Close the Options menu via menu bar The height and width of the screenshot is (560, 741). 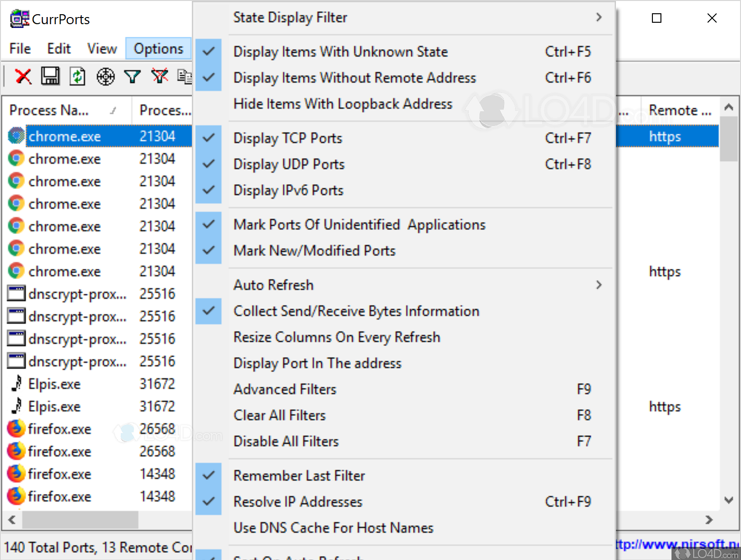pyautogui.click(x=158, y=49)
